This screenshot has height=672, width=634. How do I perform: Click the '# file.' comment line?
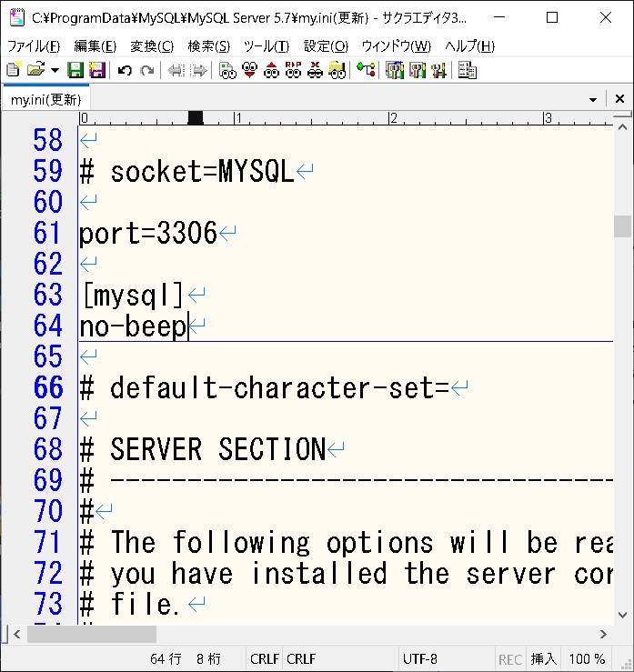point(130,604)
